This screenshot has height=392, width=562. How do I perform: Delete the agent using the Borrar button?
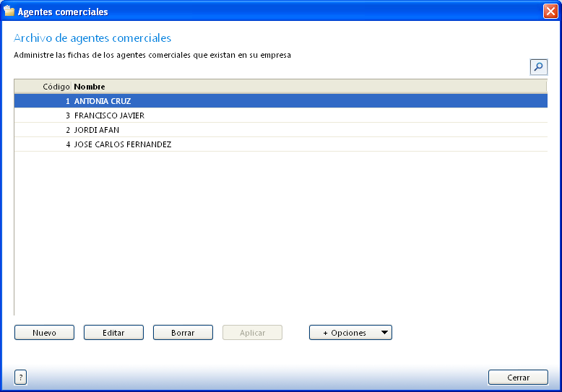point(183,333)
